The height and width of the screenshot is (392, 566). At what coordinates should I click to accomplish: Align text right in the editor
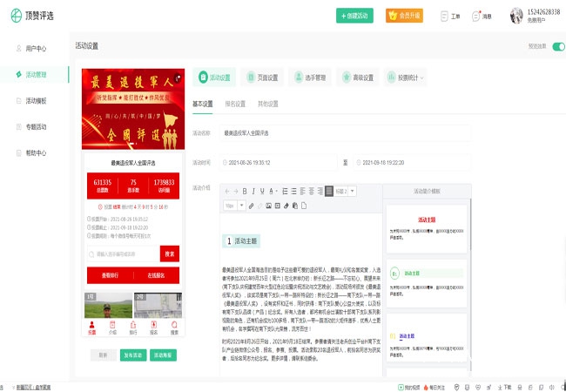320,192
